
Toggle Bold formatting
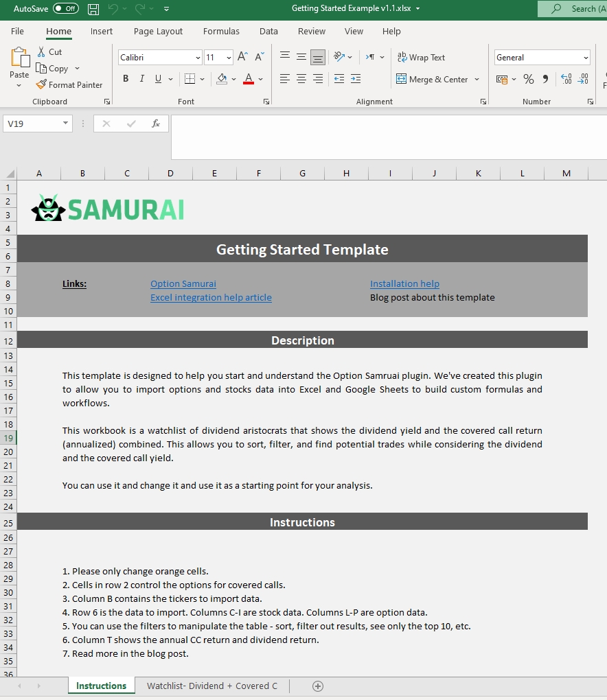click(x=126, y=79)
